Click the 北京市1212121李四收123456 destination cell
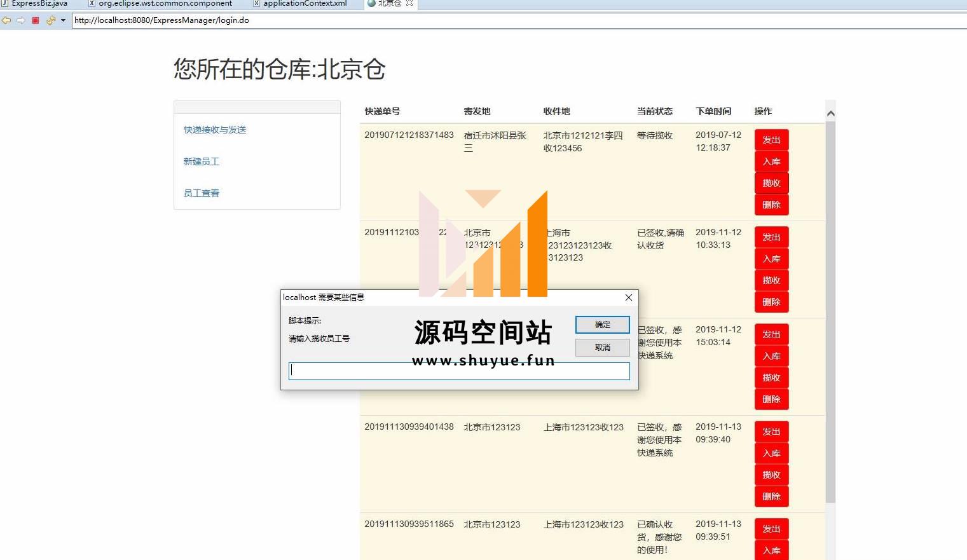The image size is (967, 560). (583, 142)
